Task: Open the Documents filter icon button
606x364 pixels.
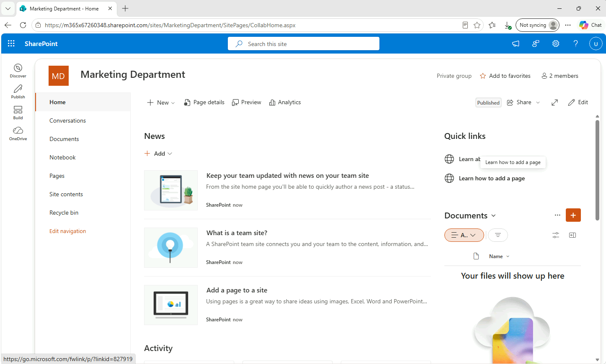Action: 498,235
